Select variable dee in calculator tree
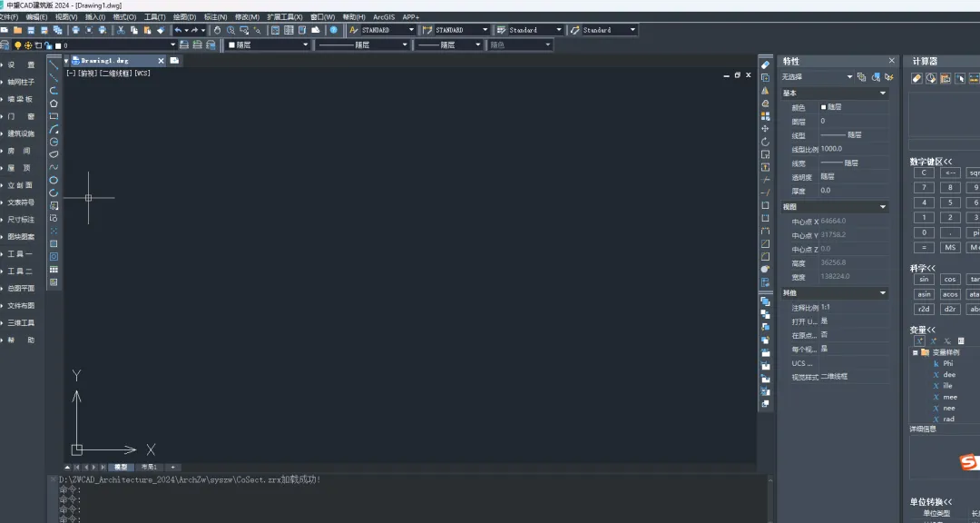This screenshot has width=980, height=523. [x=949, y=375]
